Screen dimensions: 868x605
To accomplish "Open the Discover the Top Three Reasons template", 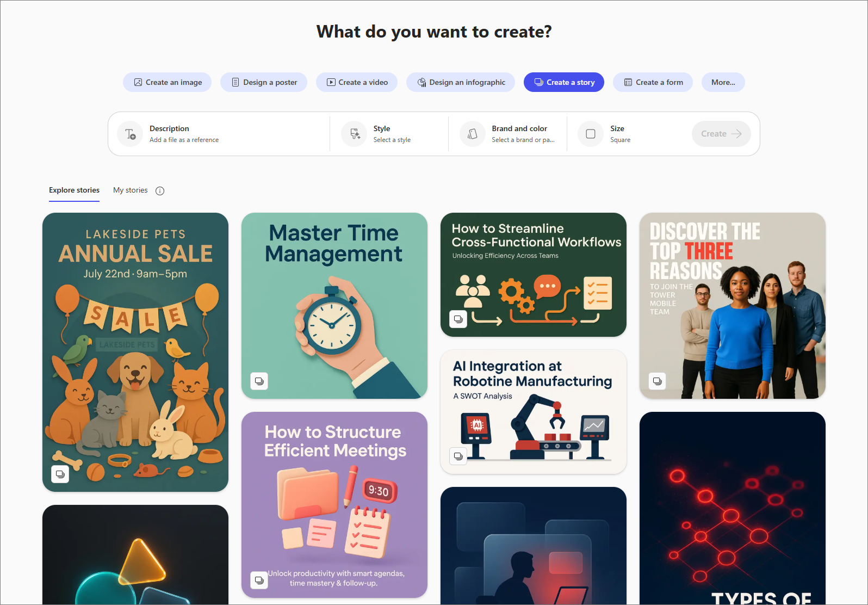I will pyautogui.click(x=733, y=306).
